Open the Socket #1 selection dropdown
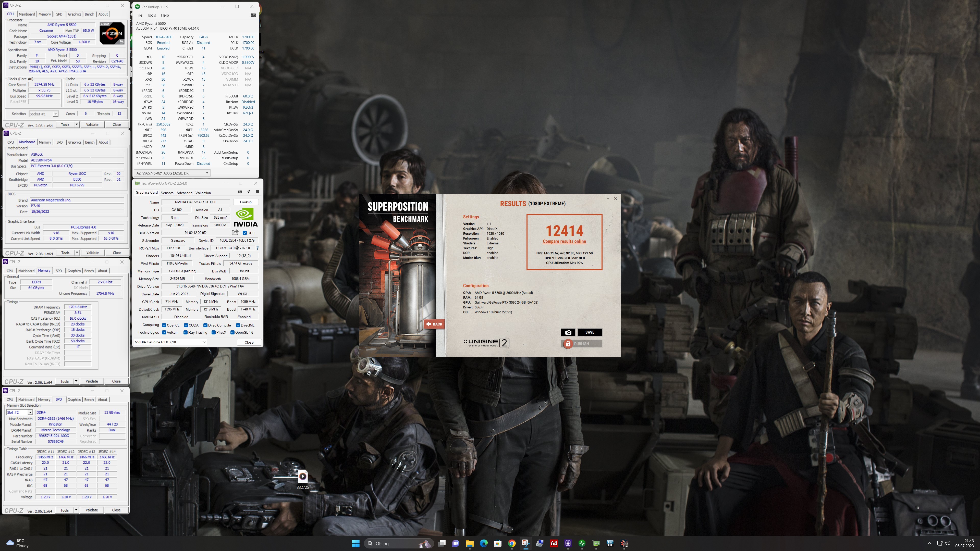 coord(43,114)
